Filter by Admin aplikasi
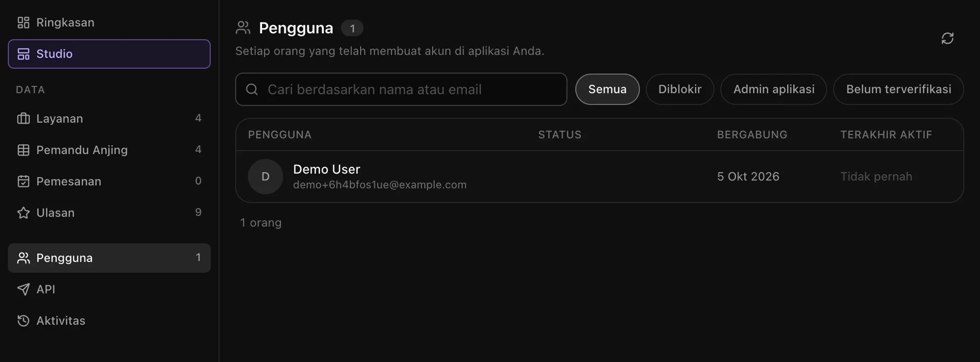980x362 pixels. (774, 89)
